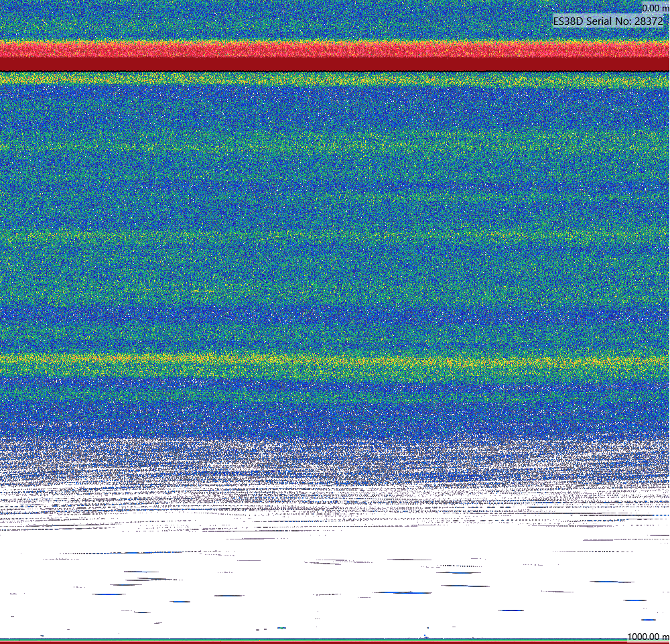
Task: Click the solid dark red echo band
Action: (335, 64)
